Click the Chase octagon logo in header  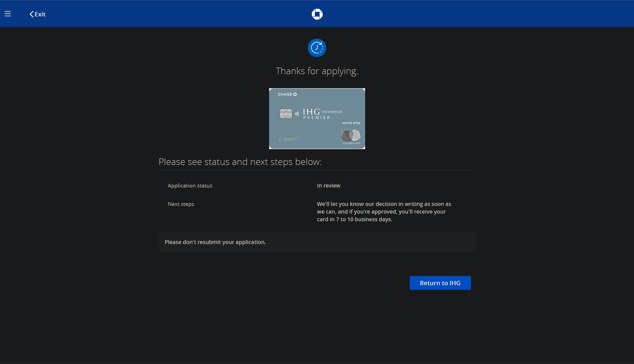317,14
